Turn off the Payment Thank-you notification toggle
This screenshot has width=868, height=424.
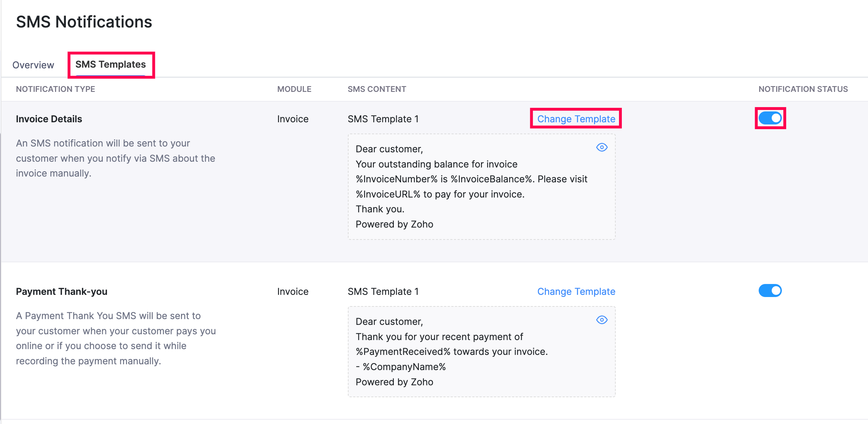(x=770, y=291)
